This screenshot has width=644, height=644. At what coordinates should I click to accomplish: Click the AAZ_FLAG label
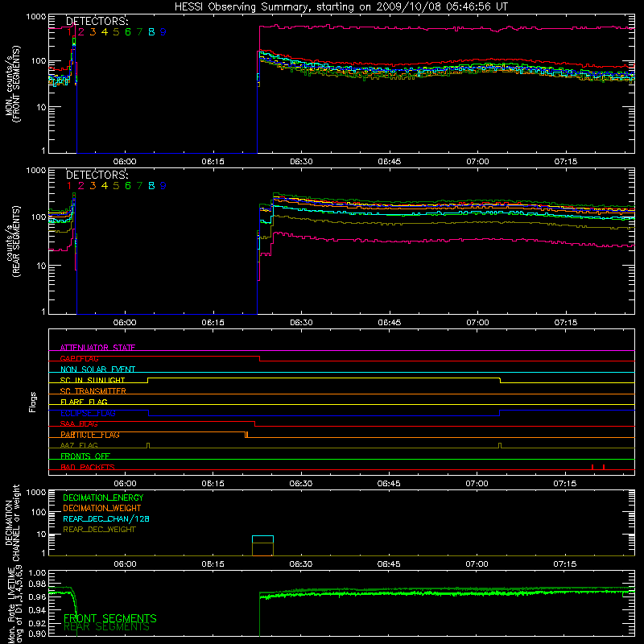[79, 445]
